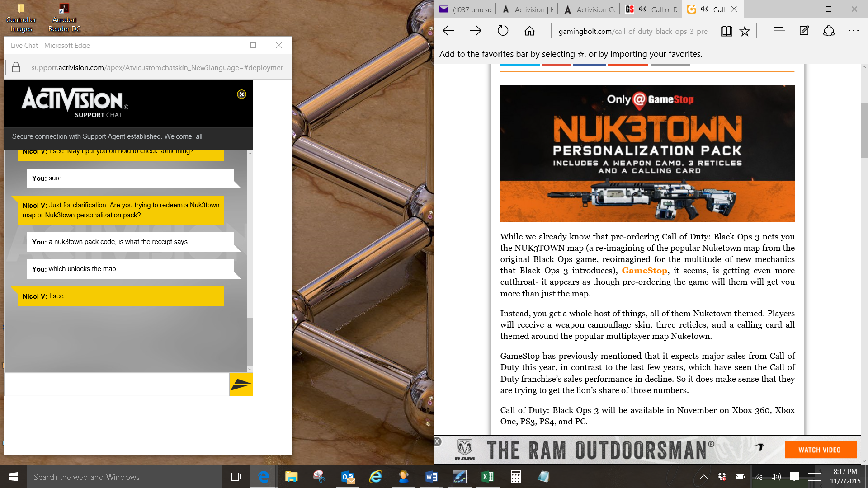Open the Nuk3town Personalization Pack image

(647, 154)
